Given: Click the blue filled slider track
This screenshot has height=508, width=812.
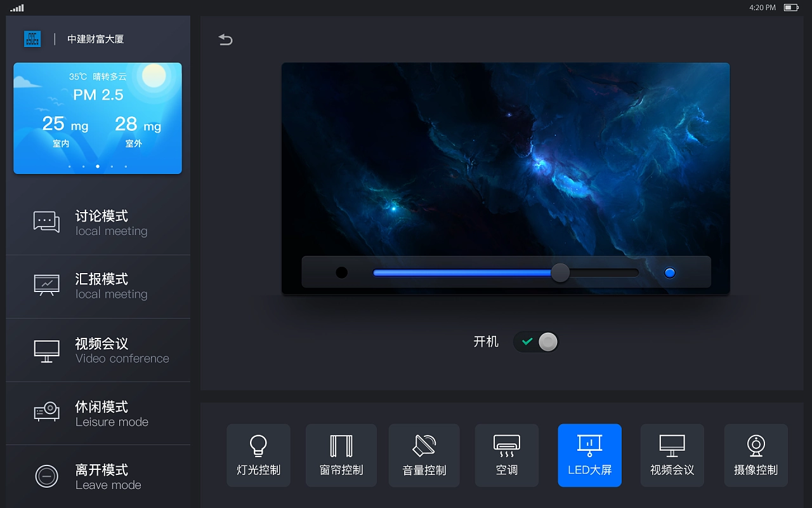Looking at the screenshot, I should pos(462,272).
